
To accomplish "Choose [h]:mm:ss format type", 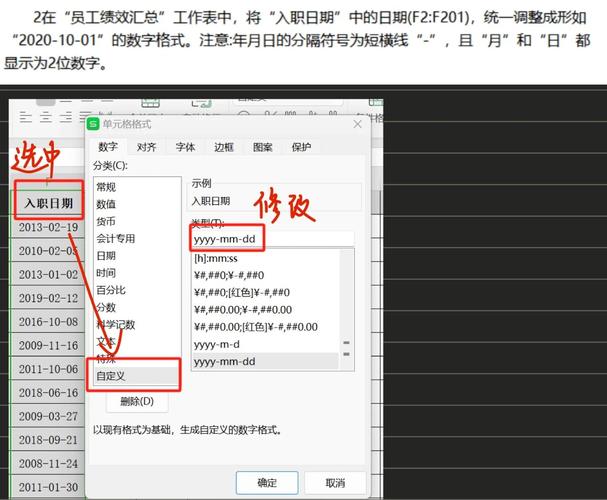I will click(x=266, y=259).
